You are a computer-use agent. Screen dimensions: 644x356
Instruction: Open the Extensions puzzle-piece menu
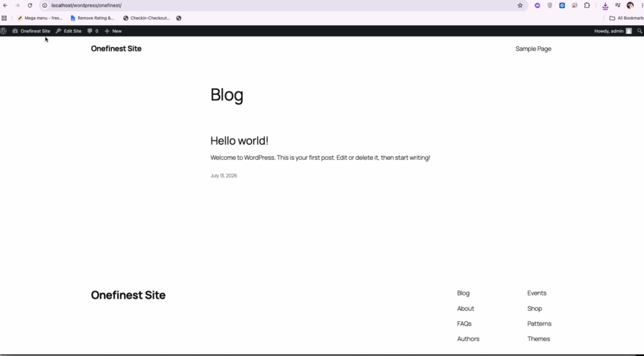[587, 5]
